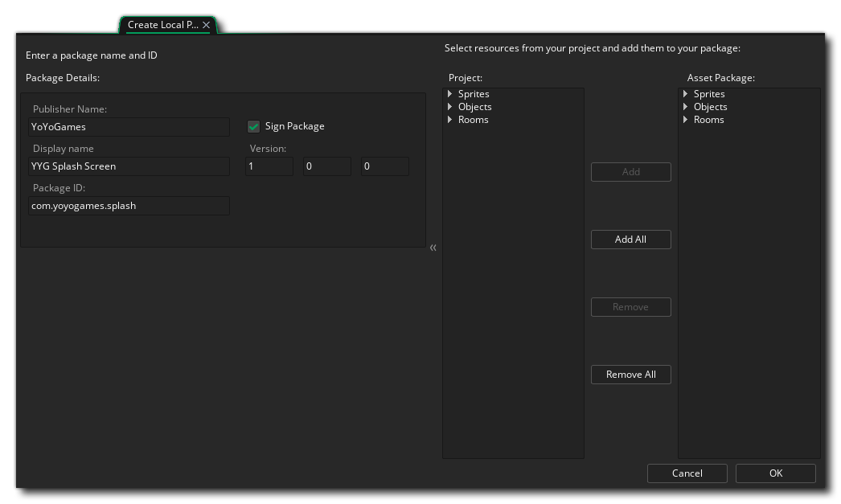Image resolution: width=841 pixels, height=504 pixels.
Task: Collapse the package details panel via chevron
Action: [433, 248]
